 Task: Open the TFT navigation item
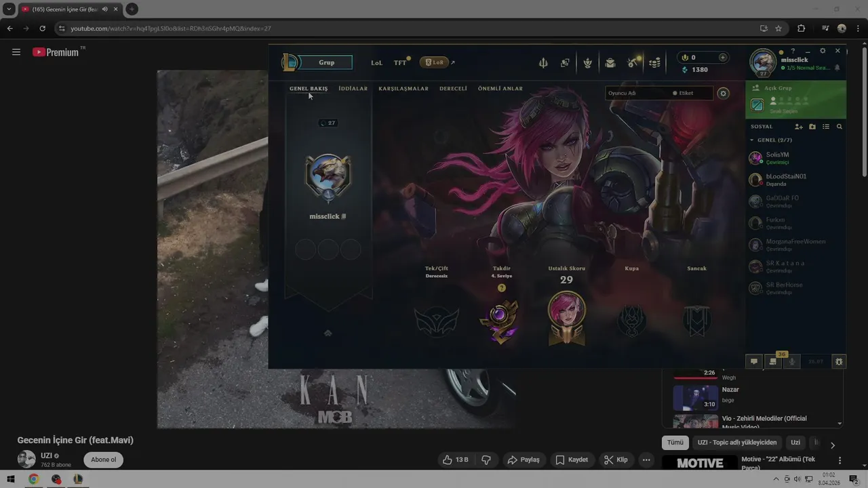point(400,62)
